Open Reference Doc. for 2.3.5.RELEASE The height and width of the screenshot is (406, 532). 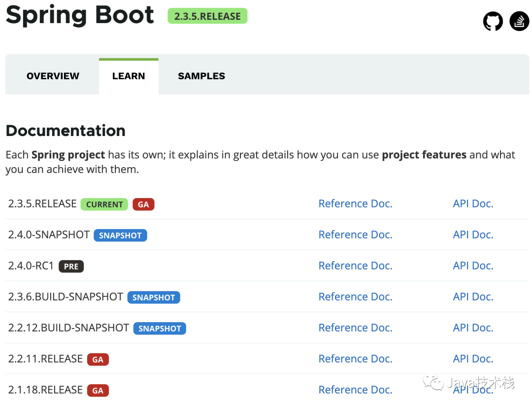[x=355, y=203]
